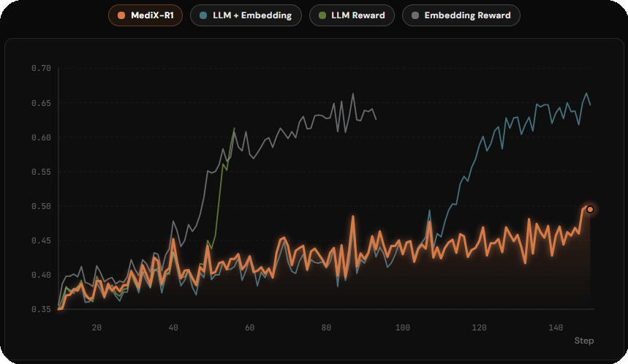Enable the Embedding Reward series
The height and width of the screenshot is (364, 628).
coord(461,15)
